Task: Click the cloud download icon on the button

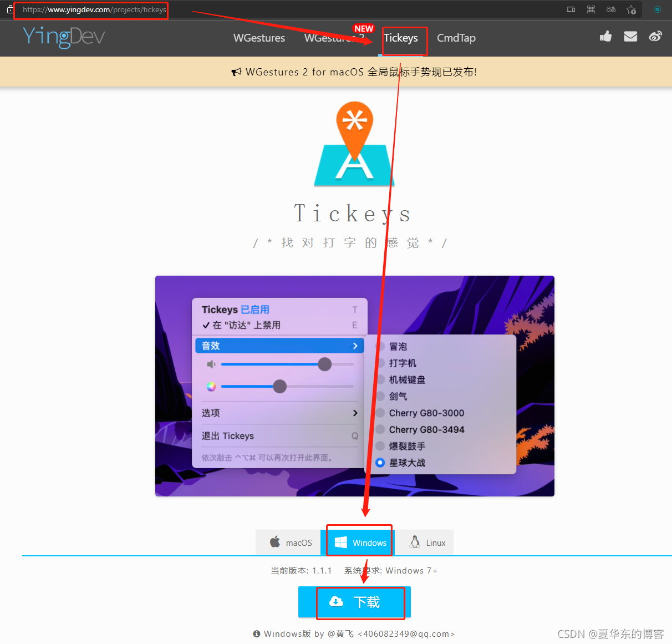Action: coord(337,602)
